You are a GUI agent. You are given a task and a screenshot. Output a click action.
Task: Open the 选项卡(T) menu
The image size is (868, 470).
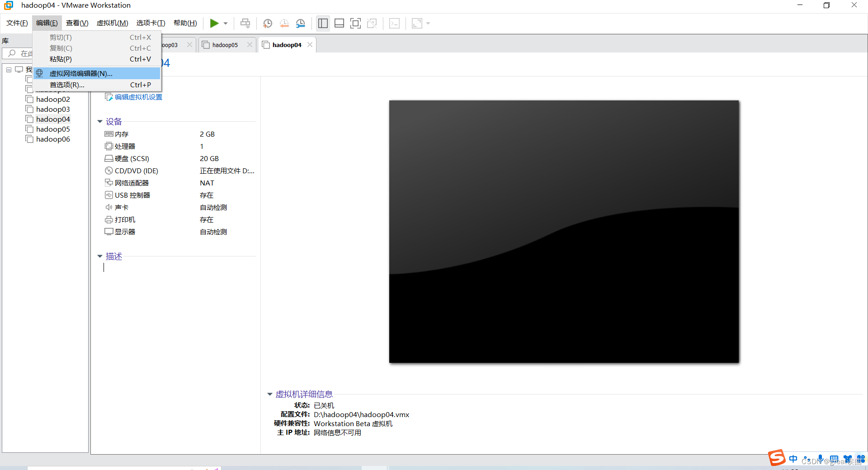click(151, 23)
